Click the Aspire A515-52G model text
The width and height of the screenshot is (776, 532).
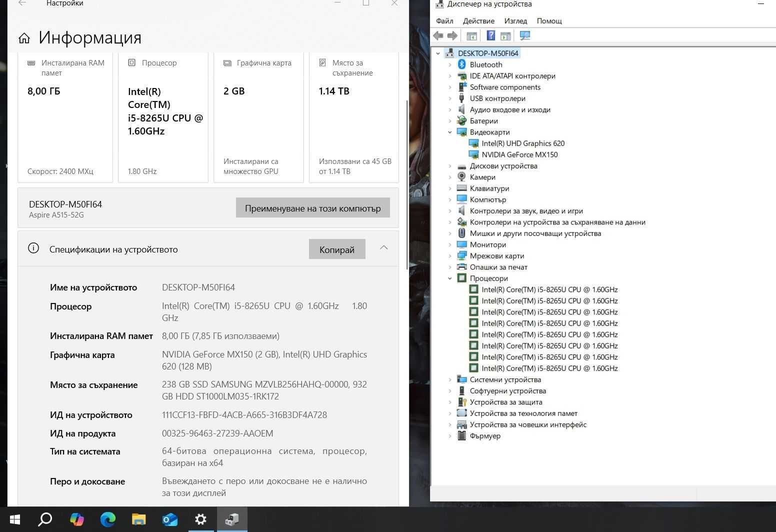[x=56, y=215]
